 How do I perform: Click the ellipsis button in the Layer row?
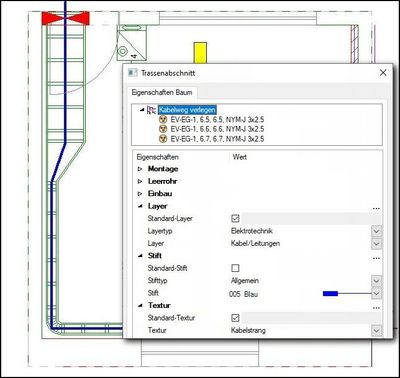point(376,208)
